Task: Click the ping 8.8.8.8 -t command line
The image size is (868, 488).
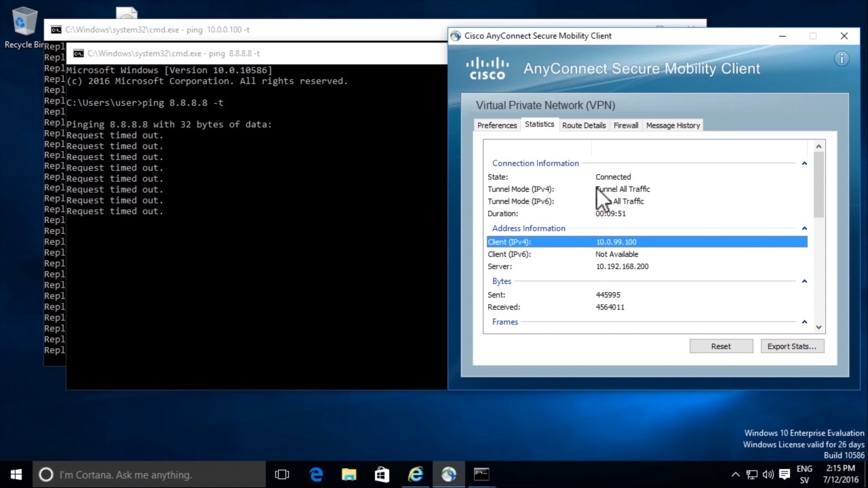Action: pyautogui.click(x=144, y=103)
